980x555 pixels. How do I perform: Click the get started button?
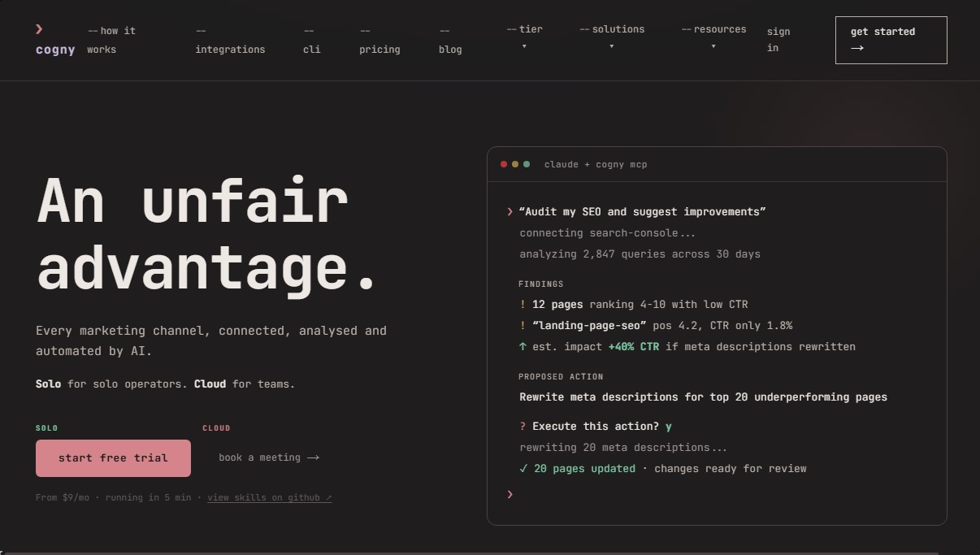[891, 40]
